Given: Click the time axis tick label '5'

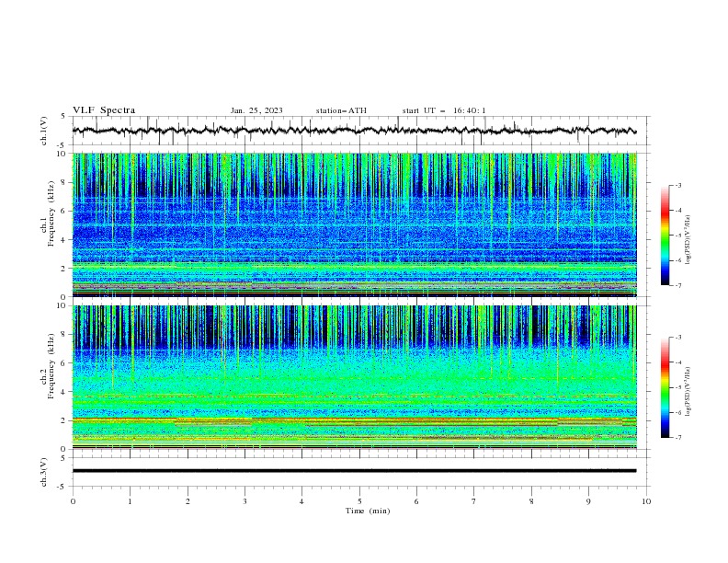Looking at the screenshot, I should click(359, 501).
